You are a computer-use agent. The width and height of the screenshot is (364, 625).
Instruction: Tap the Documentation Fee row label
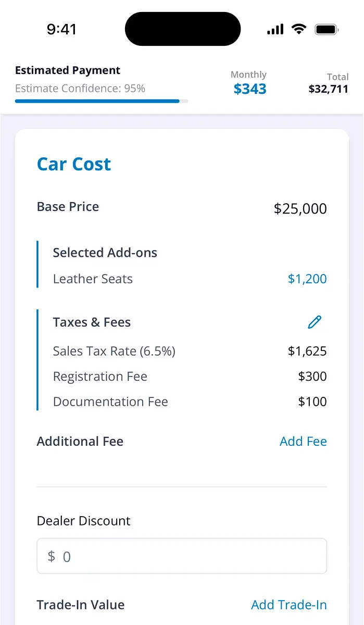click(x=110, y=402)
